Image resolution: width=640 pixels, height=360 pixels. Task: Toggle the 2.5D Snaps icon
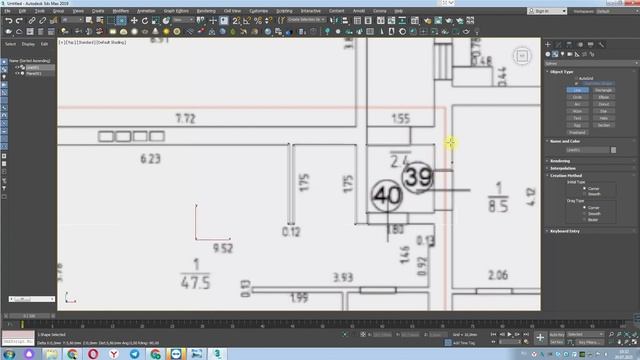[236, 20]
